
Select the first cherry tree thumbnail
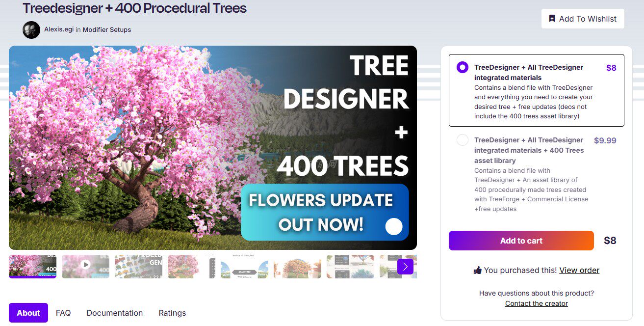pos(32,267)
